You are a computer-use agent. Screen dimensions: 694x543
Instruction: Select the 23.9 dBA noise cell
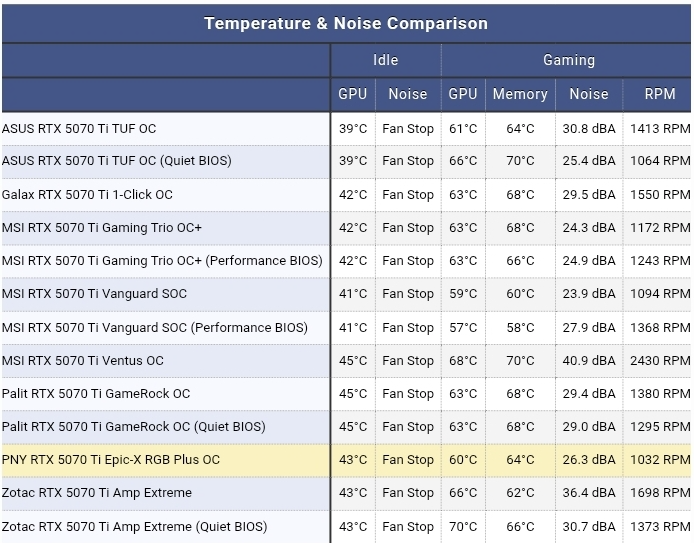[x=589, y=294]
